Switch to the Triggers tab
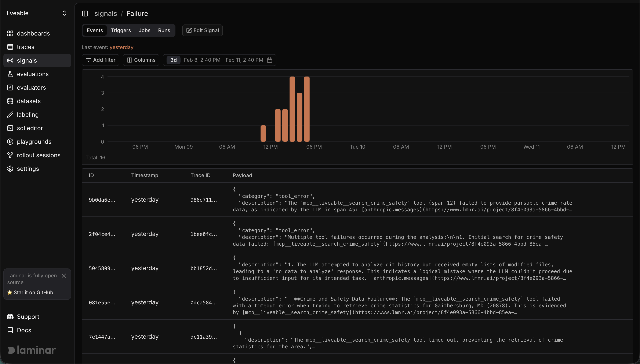This screenshot has height=364, width=640. (x=121, y=30)
